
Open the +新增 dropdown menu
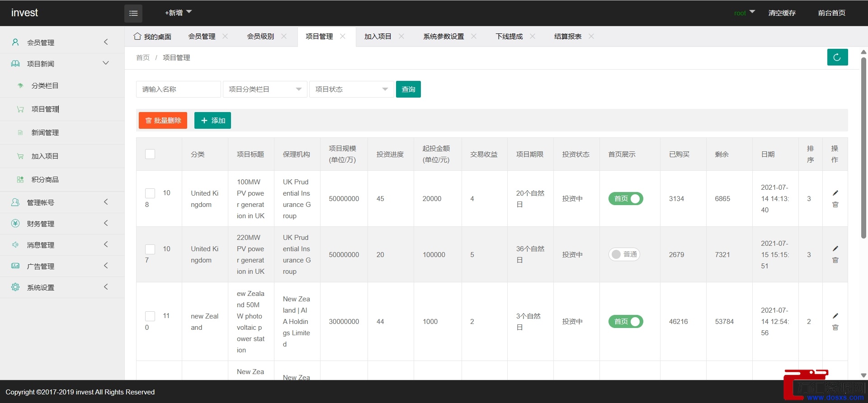[178, 13]
